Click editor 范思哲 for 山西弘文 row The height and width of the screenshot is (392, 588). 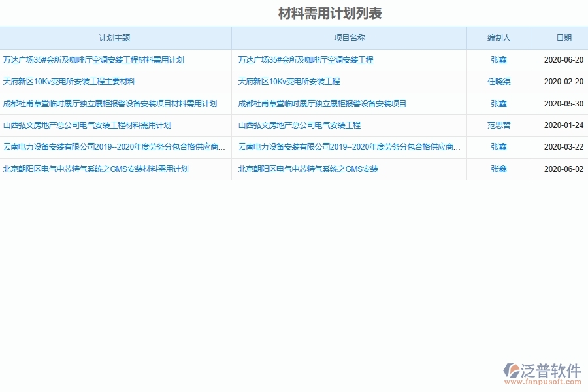point(498,125)
